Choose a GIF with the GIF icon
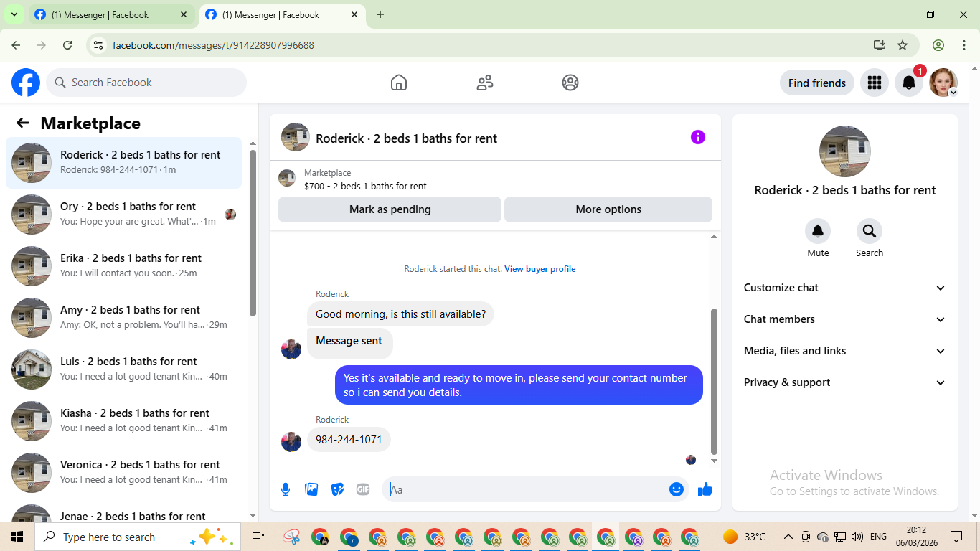980x551 pixels. 363,489
